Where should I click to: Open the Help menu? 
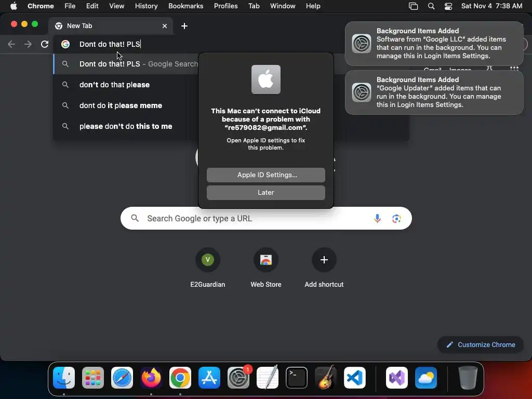pos(313,6)
